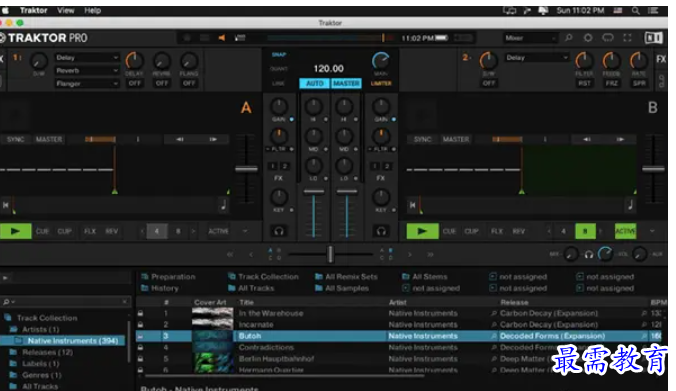Toggle Deck B REV reverse mode
676x391 pixels.
519,231
